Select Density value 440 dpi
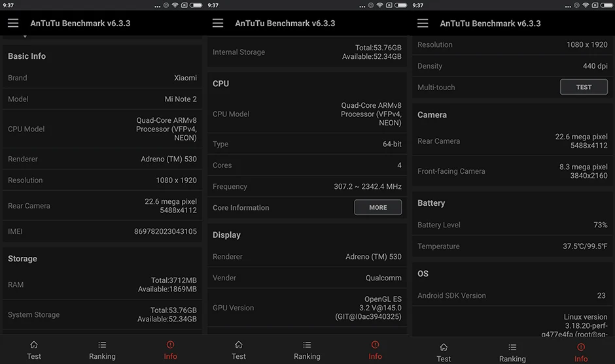 point(595,66)
